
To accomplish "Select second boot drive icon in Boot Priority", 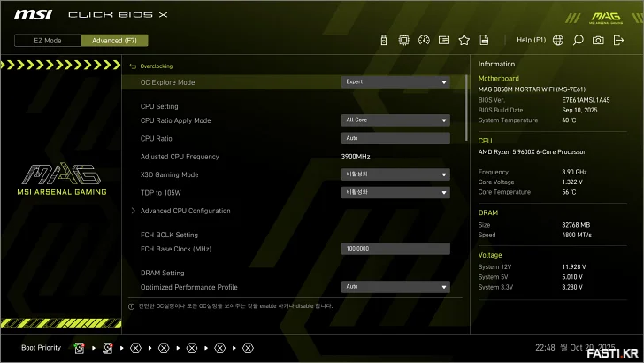I will (108, 348).
